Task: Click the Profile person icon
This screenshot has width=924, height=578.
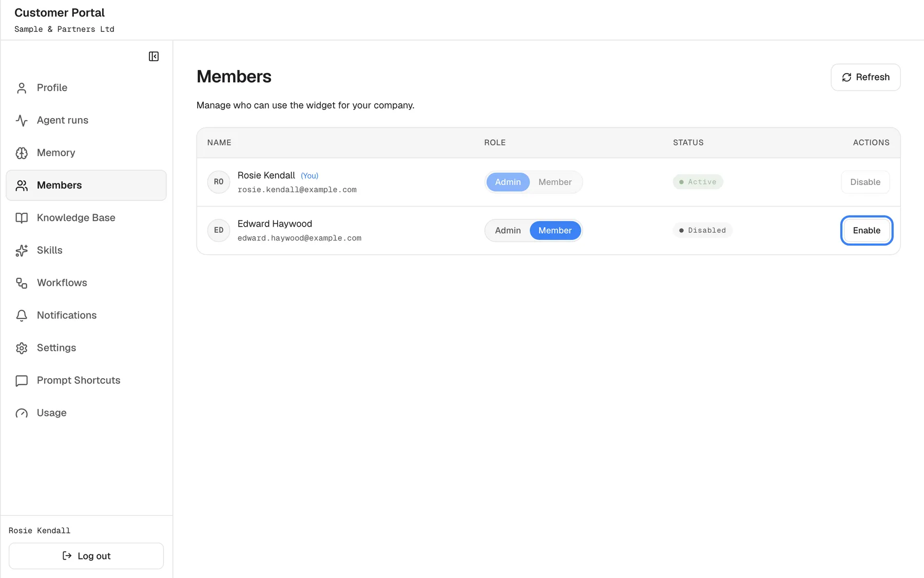Action: click(22, 88)
